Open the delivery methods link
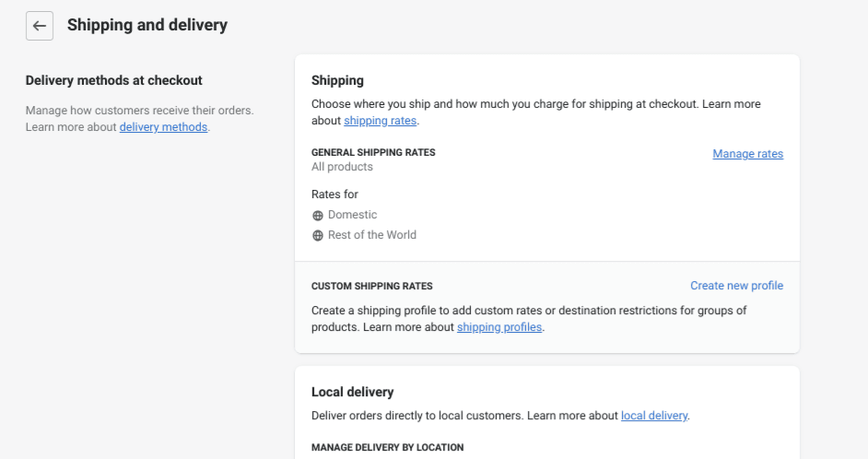The image size is (868, 459). pyautogui.click(x=163, y=127)
